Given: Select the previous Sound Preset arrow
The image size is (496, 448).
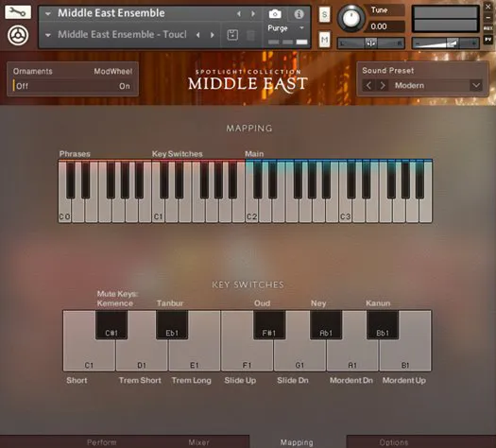Looking at the screenshot, I should [368, 85].
